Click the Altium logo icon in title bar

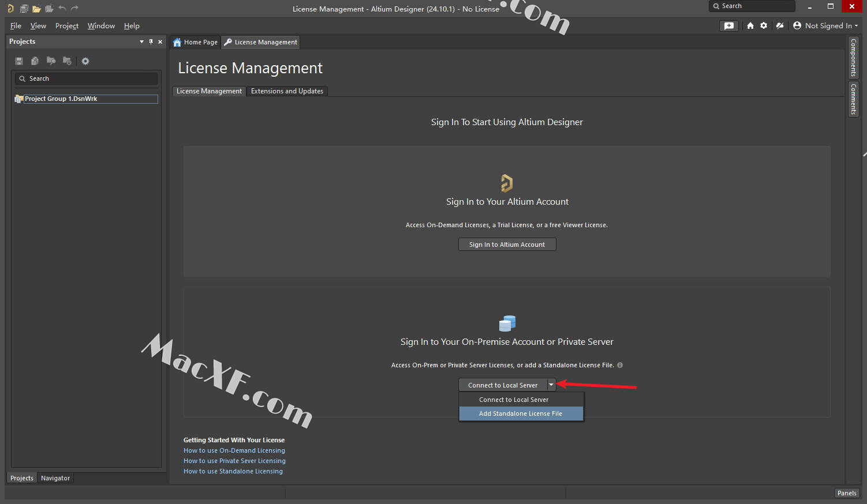click(10, 8)
